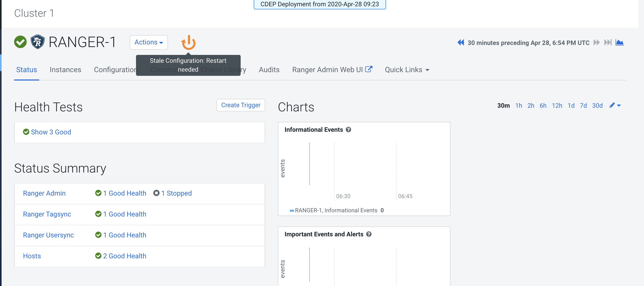
Task: Click the Important Events and Alerts help icon
Action: (369, 234)
